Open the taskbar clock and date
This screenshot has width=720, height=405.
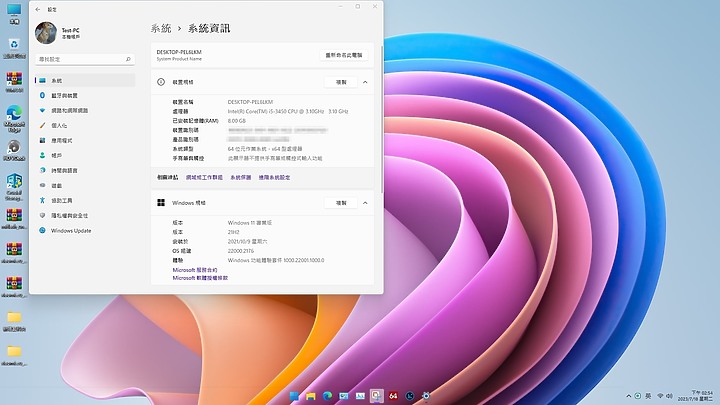(x=695, y=396)
